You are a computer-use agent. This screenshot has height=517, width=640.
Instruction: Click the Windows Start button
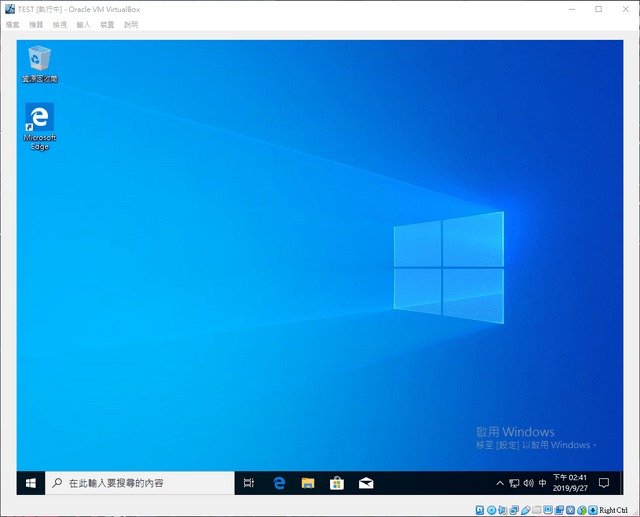31,483
